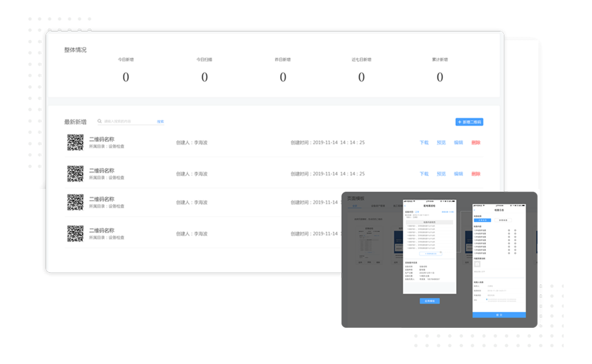
Task: Select the right radio of the first check item
Action: click(x=515, y=230)
